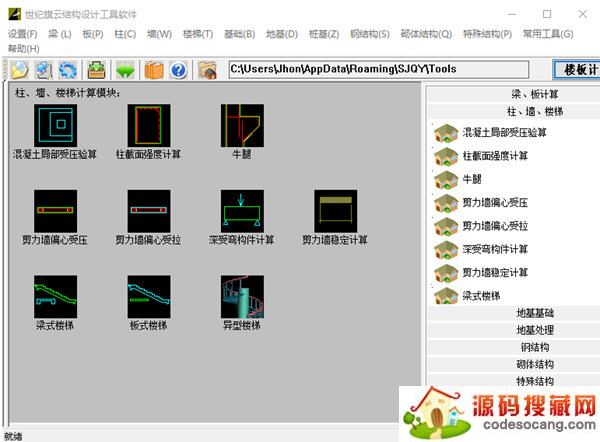Click the 楼板计 button at top right
This screenshot has width=600, height=442.
[x=577, y=70]
